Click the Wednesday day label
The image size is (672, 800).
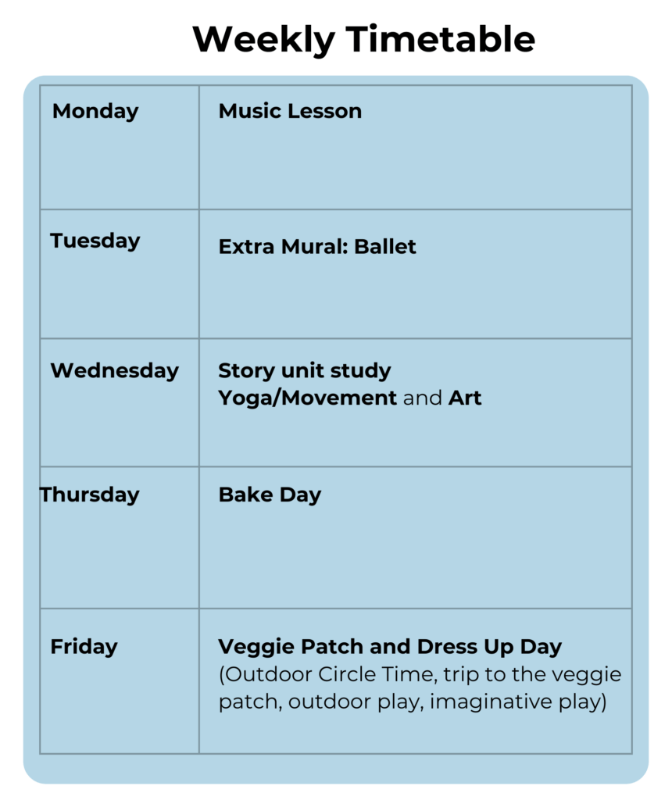[115, 370]
